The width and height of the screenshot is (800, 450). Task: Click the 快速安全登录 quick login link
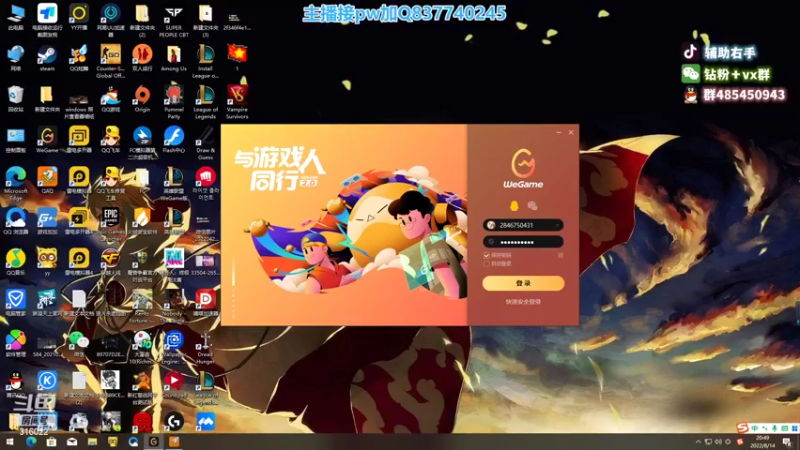[x=523, y=302]
